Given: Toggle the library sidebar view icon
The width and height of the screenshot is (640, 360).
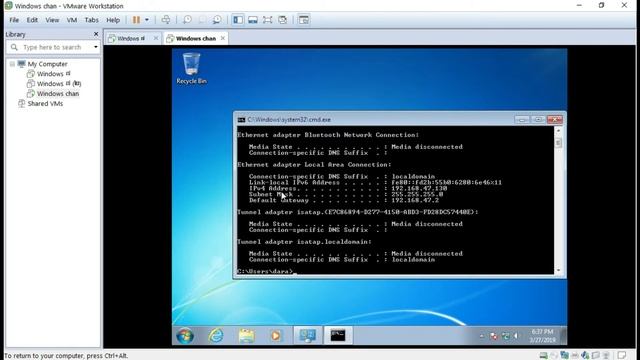Looking at the screenshot, I should point(238,20).
